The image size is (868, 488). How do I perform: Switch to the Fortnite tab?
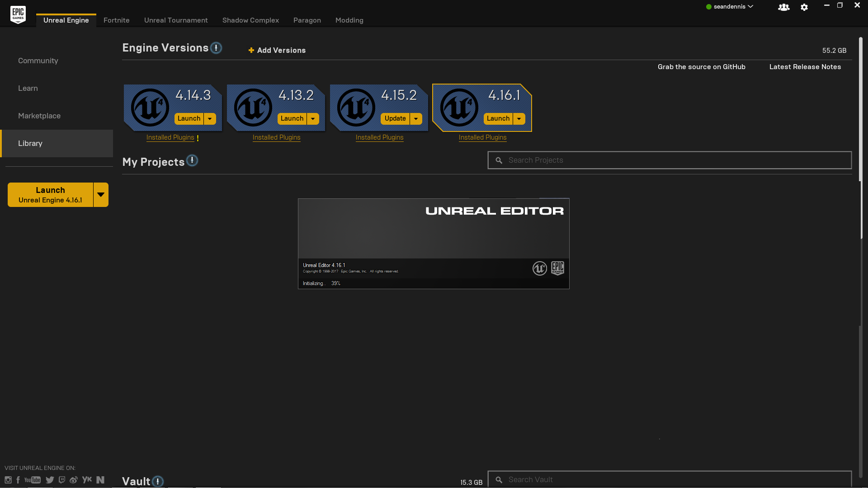pyautogui.click(x=117, y=20)
